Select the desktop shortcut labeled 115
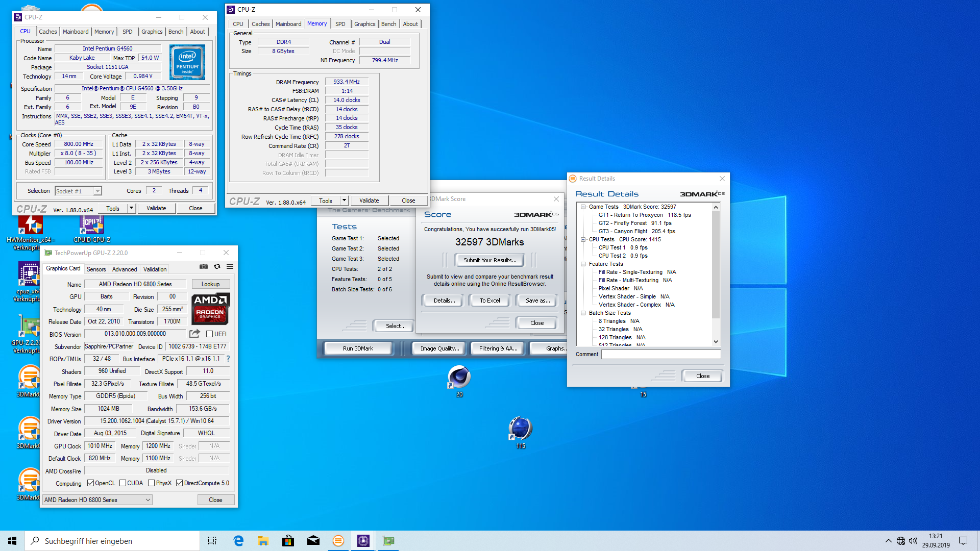The height and width of the screenshot is (551, 980). click(521, 433)
